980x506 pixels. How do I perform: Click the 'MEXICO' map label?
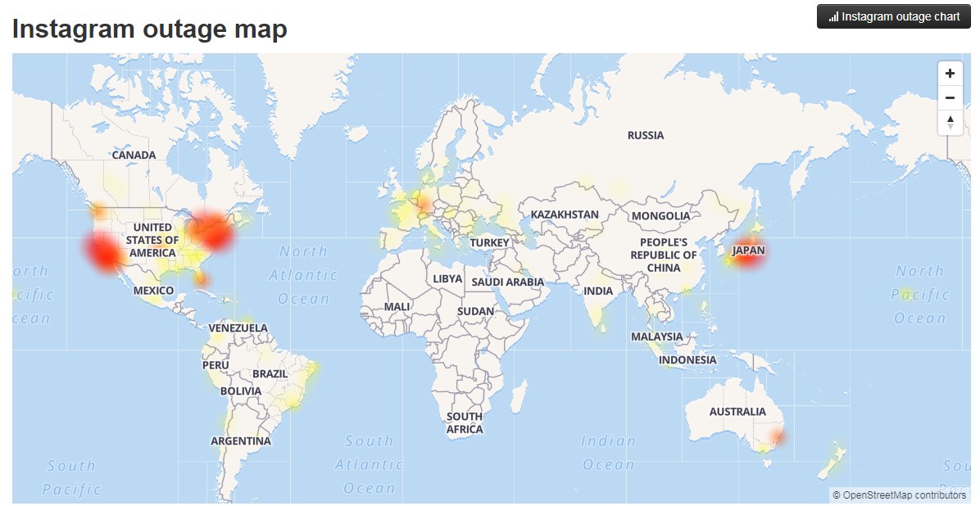pos(154,291)
